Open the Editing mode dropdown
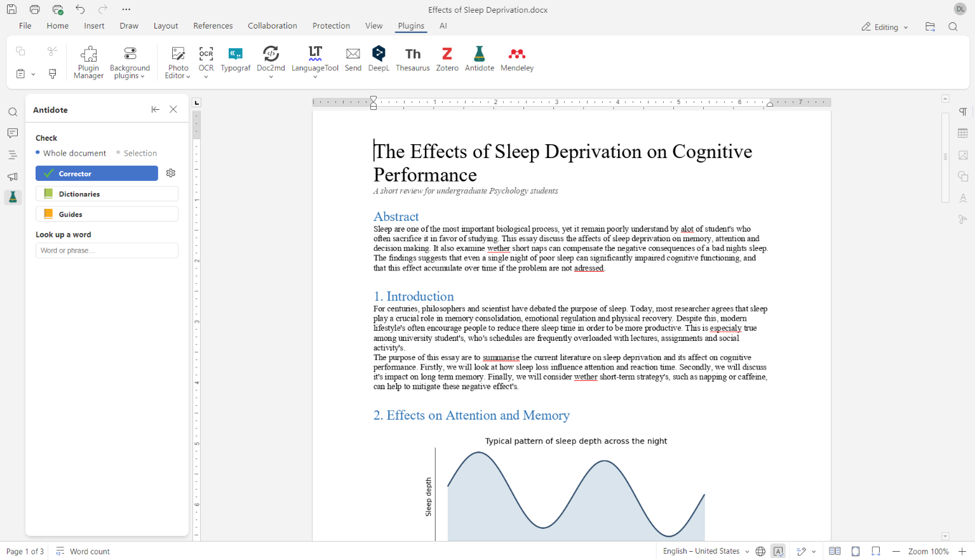The height and width of the screenshot is (560, 975). tap(885, 27)
